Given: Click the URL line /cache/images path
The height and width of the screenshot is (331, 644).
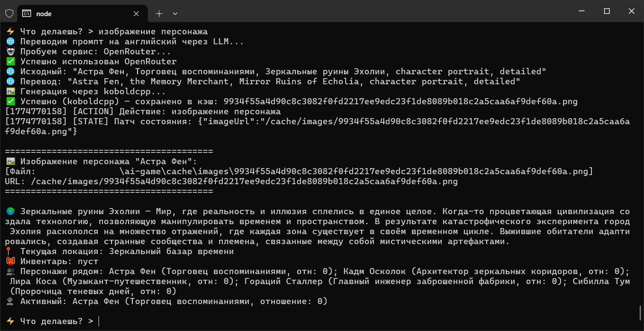Looking at the screenshot, I should (x=244, y=182).
